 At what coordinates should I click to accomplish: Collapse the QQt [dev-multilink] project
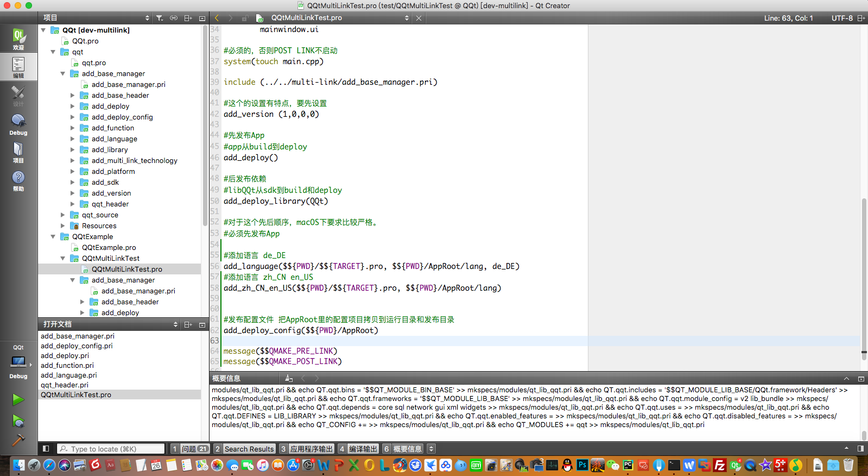point(43,30)
